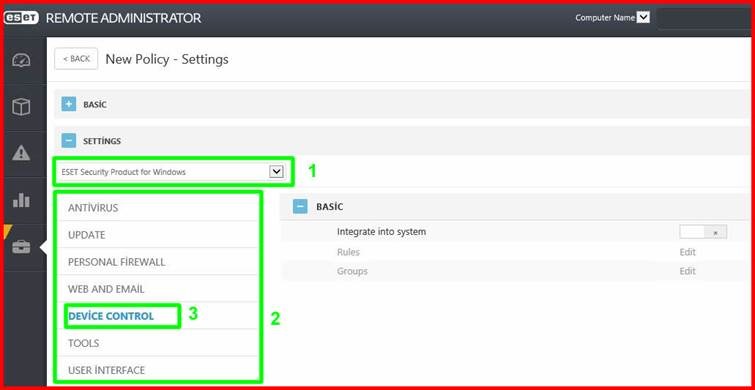Click the 'Integrate into system' label
The image size is (755, 390).
(381, 232)
